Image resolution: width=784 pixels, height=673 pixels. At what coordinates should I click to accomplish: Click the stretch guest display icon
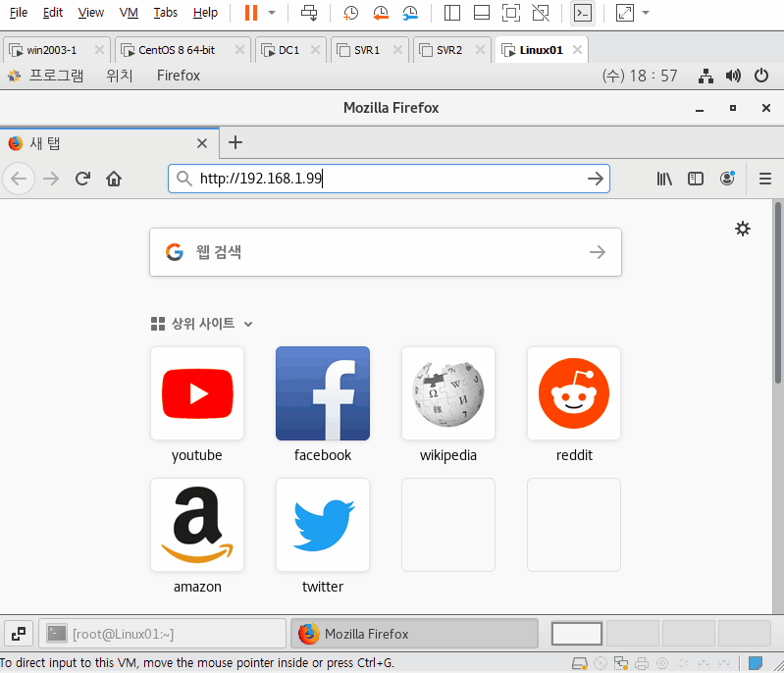pos(625,13)
